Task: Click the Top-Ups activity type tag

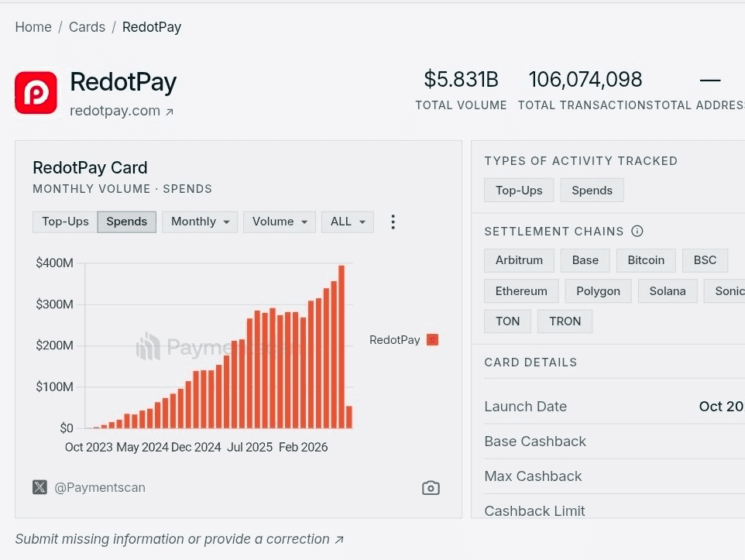Action: pyautogui.click(x=519, y=191)
